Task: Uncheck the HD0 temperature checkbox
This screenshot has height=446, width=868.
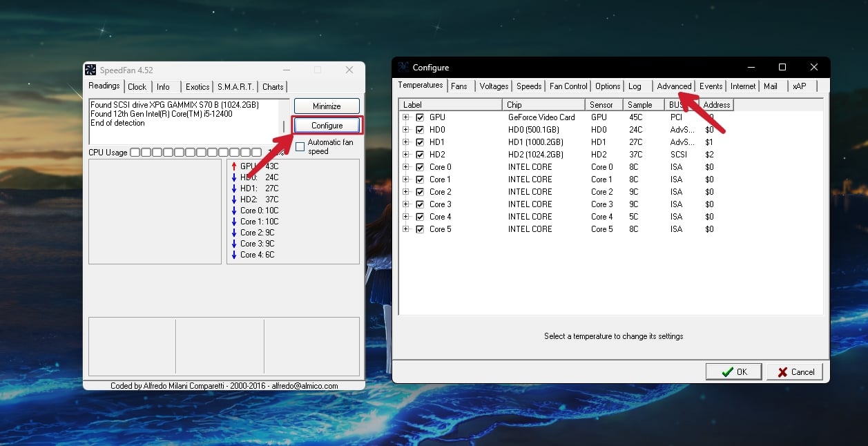Action: pyautogui.click(x=420, y=130)
